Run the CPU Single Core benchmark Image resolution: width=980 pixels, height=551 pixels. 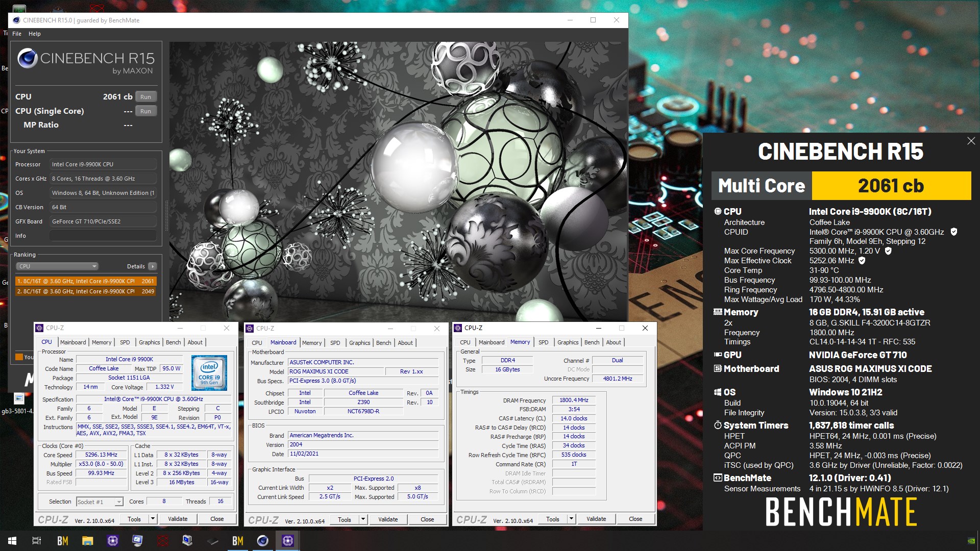[x=145, y=111]
